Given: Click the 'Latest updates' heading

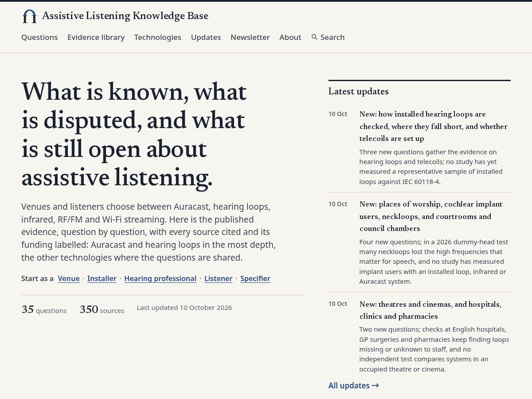Looking at the screenshot, I should pos(359,91).
